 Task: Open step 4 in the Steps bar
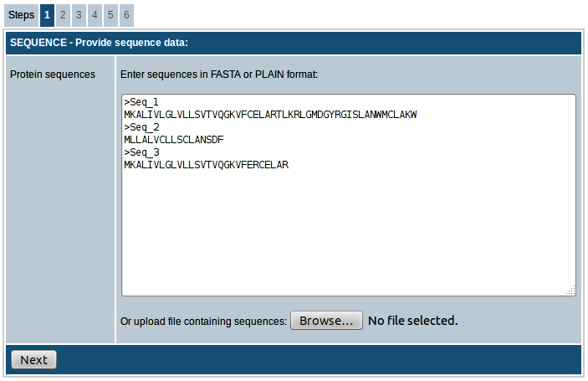(x=95, y=15)
